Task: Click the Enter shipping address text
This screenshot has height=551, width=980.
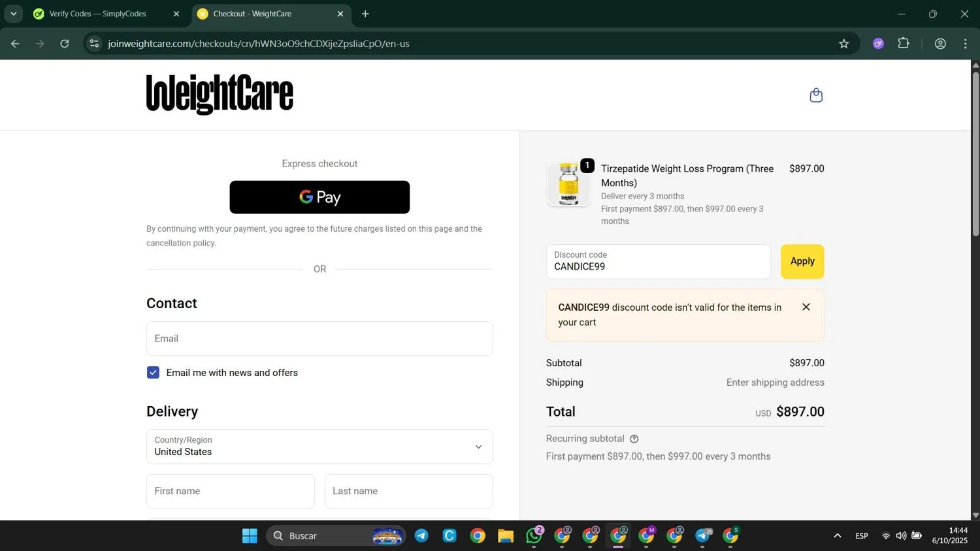Action: click(776, 383)
